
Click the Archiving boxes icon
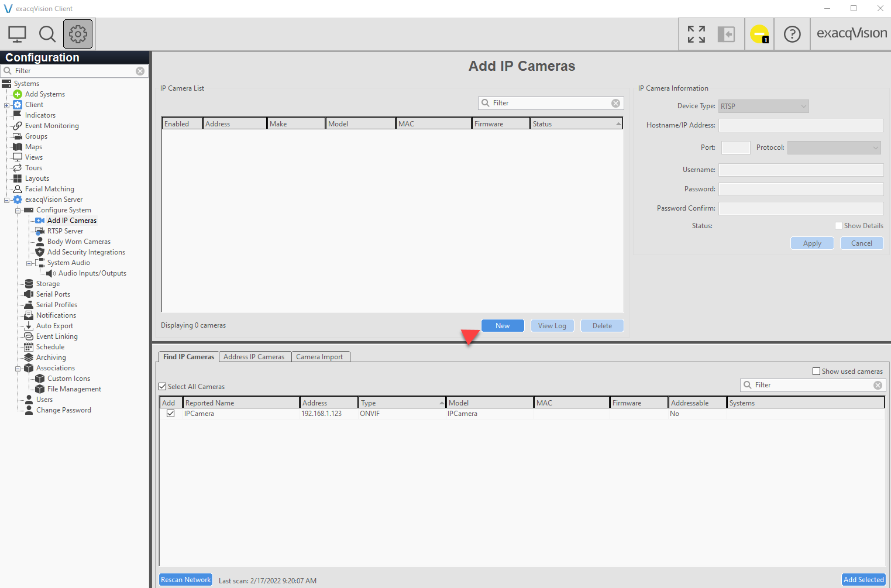click(29, 357)
